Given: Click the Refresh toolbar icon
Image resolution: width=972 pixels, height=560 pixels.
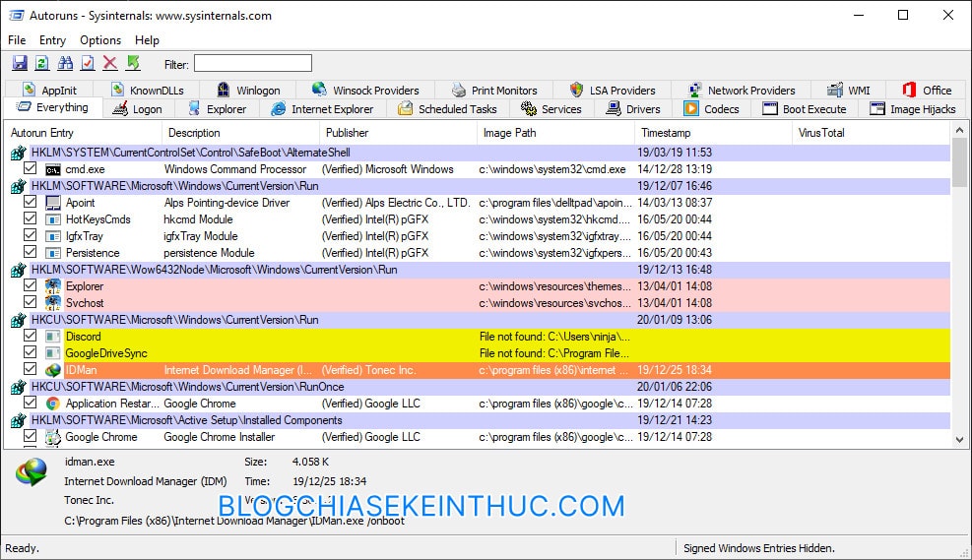Looking at the screenshot, I should (x=42, y=63).
